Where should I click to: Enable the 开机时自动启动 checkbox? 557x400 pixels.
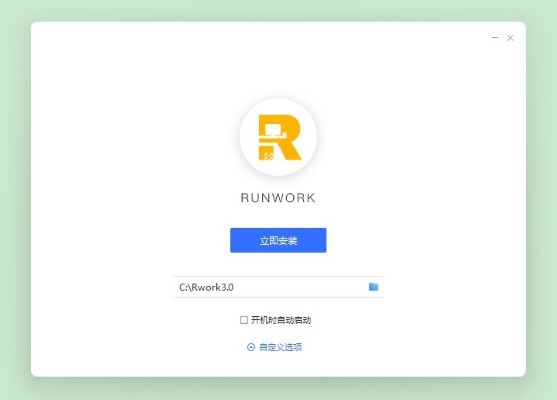pos(244,320)
